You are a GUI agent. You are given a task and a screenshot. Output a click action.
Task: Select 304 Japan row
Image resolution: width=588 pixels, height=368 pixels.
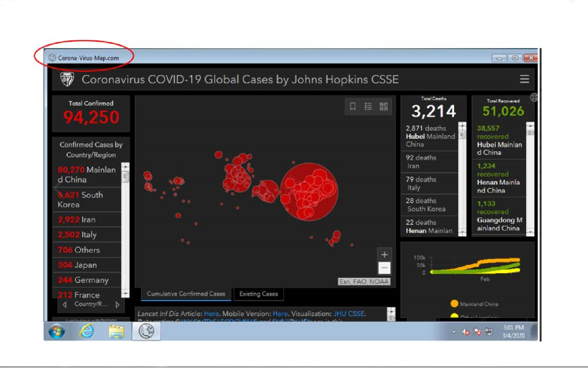87,265
